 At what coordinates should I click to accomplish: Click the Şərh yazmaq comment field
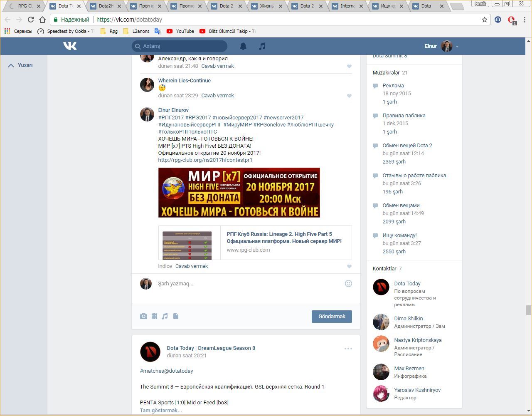click(249, 284)
